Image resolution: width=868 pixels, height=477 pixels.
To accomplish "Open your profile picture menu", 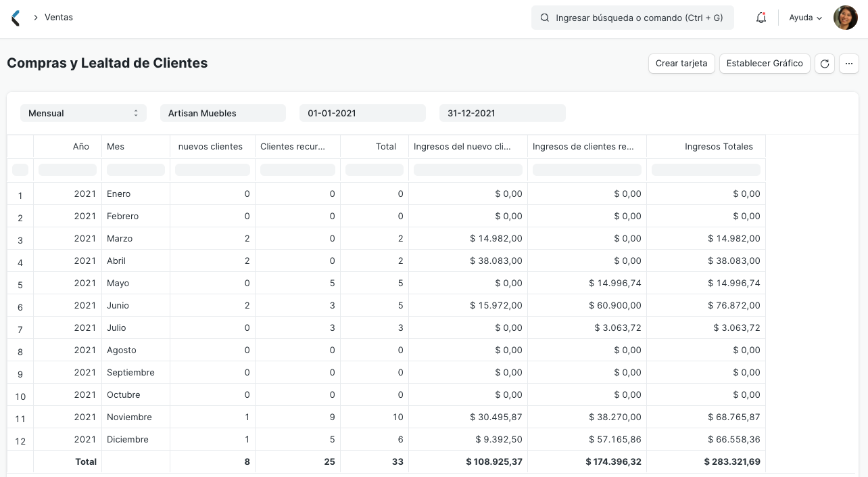I will click(845, 18).
